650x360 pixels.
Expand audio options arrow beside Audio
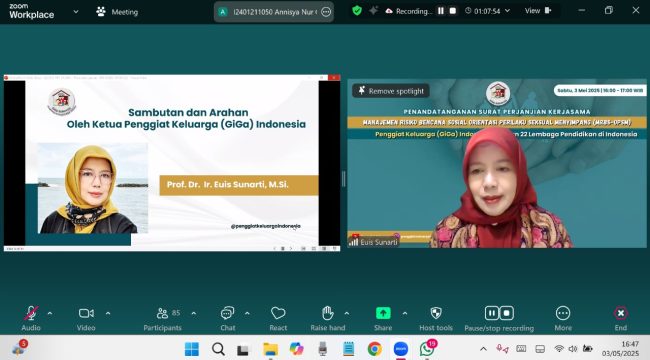50,314
